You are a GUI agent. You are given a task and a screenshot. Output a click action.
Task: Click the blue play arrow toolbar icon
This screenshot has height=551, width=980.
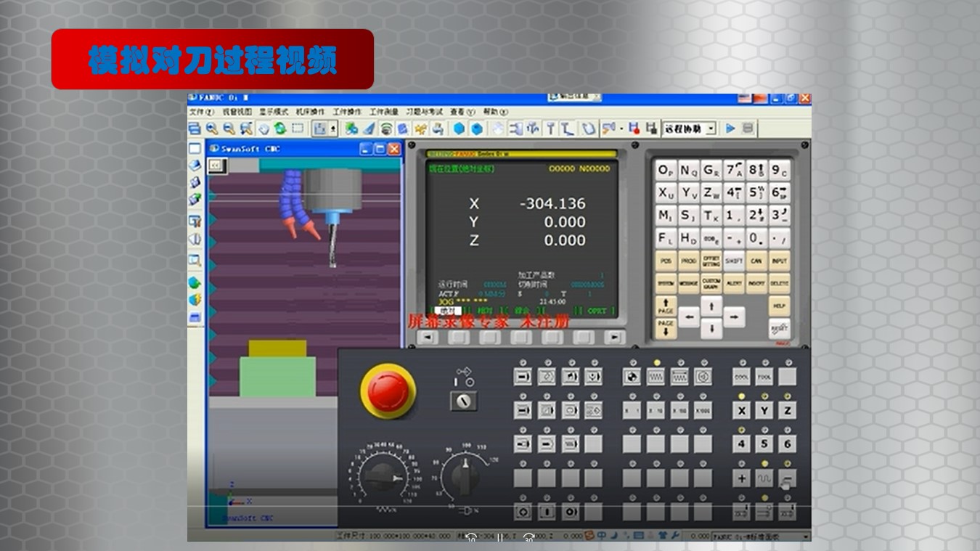point(730,128)
